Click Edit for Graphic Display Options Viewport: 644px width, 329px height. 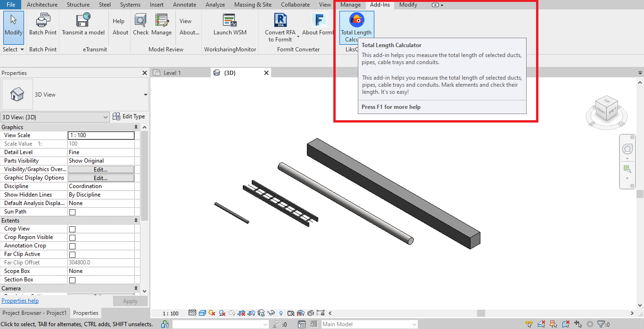click(x=101, y=178)
